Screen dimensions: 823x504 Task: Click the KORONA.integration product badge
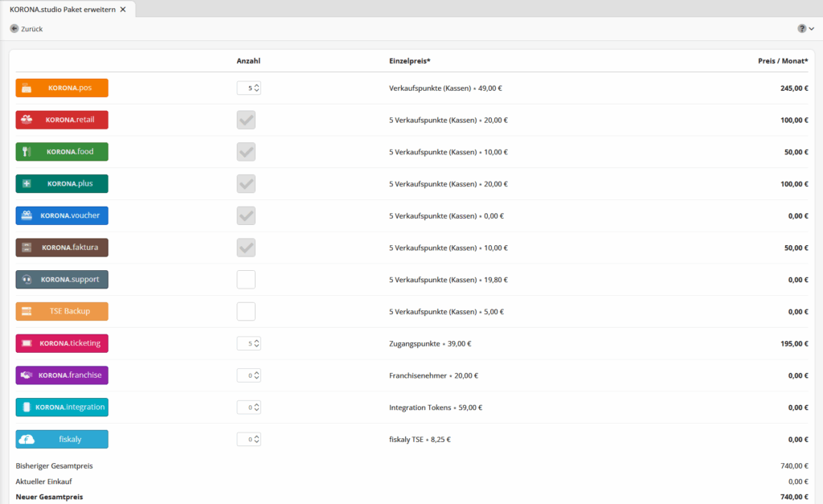click(62, 408)
